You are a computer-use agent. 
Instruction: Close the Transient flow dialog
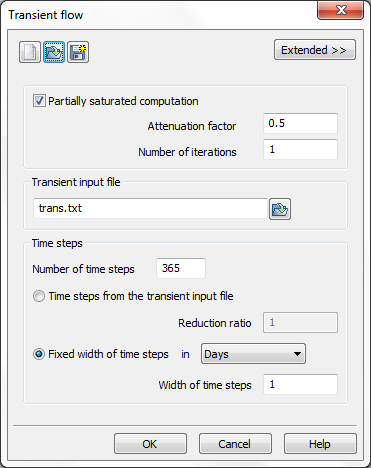point(340,10)
